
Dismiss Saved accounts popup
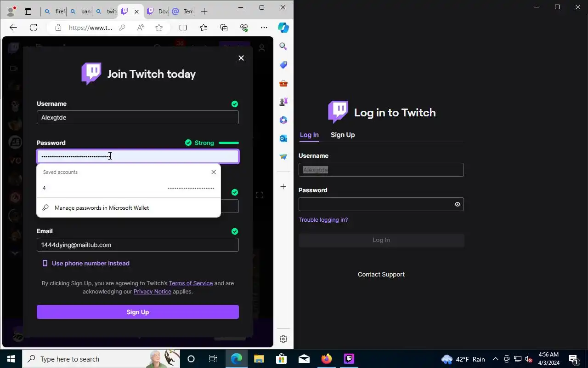point(214,172)
